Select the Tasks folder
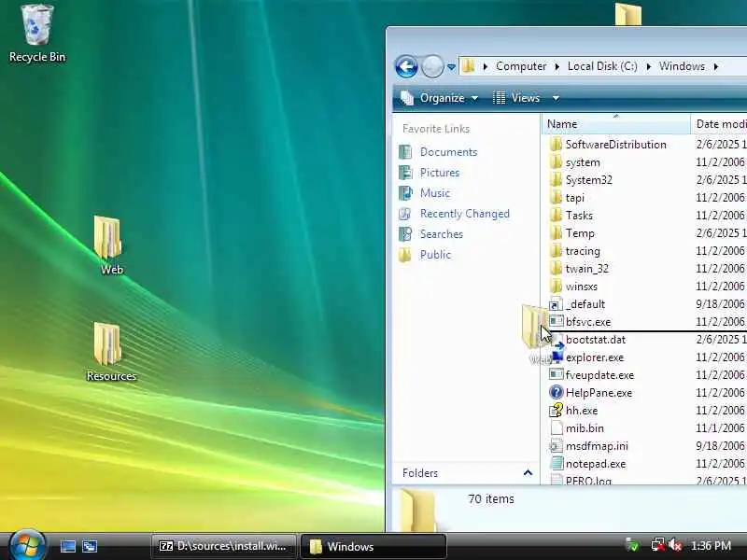The height and width of the screenshot is (560, 747). coord(579,216)
